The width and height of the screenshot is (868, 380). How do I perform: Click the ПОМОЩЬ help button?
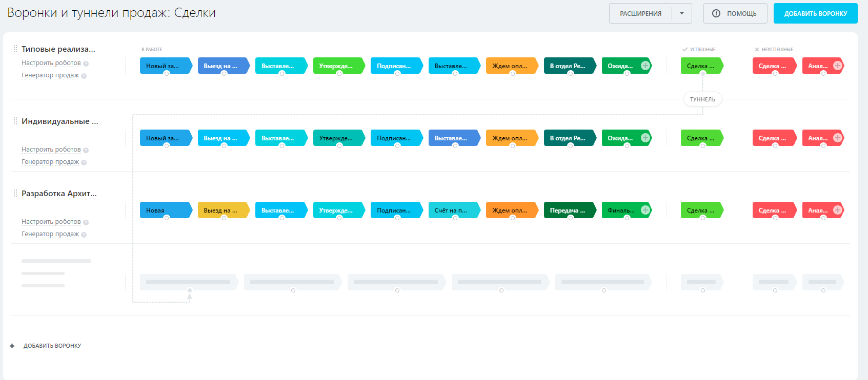[735, 13]
